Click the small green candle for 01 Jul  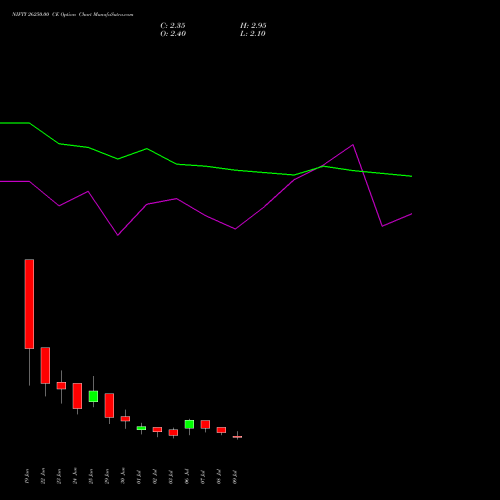(141, 428)
